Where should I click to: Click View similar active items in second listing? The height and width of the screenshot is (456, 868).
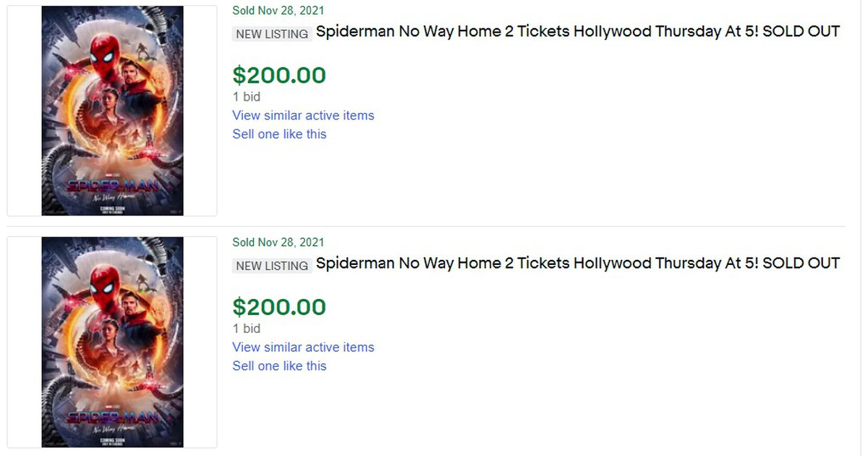[x=303, y=347]
